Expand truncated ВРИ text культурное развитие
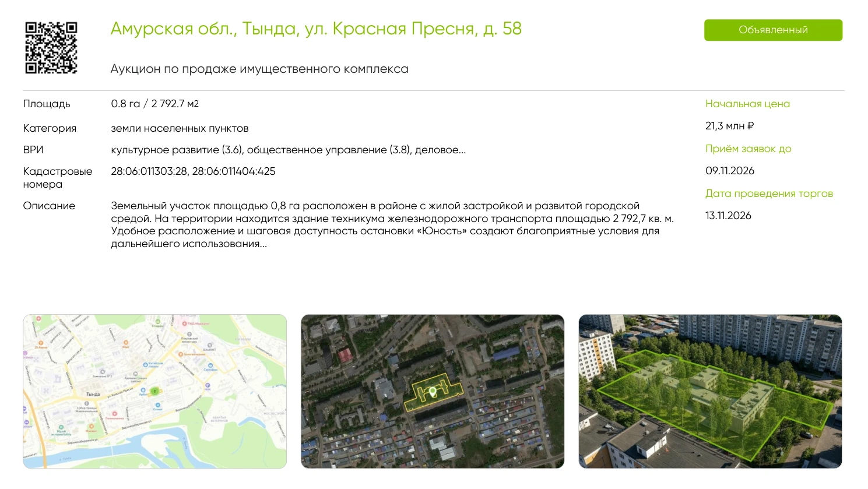Image resolution: width=868 pixels, height=489 pixels. coord(288,150)
